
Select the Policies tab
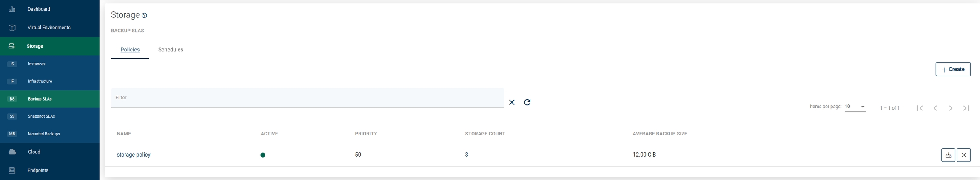tap(130, 50)
